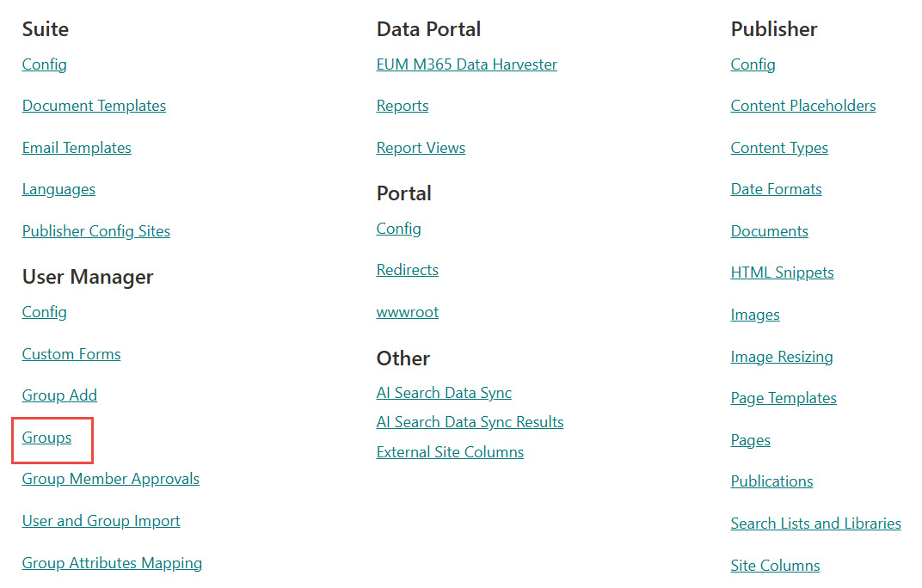Image resolution: width=922 pixels, height=588 pixels.
Task: Open User and Group Import
Action: click(101, 521)
